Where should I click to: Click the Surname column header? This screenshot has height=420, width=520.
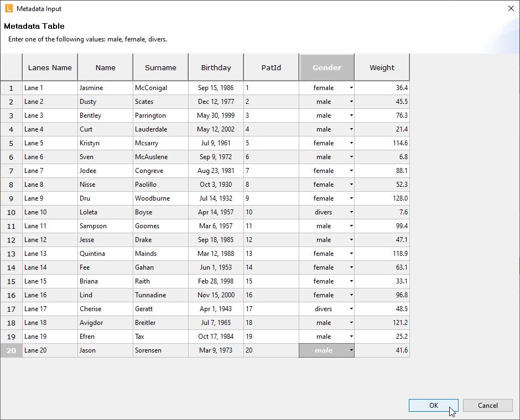click(160, 67)
